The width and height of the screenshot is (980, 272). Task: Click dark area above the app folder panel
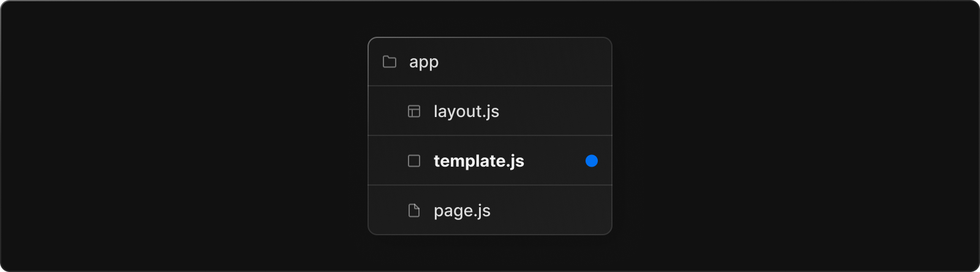[x=490, y=18]
